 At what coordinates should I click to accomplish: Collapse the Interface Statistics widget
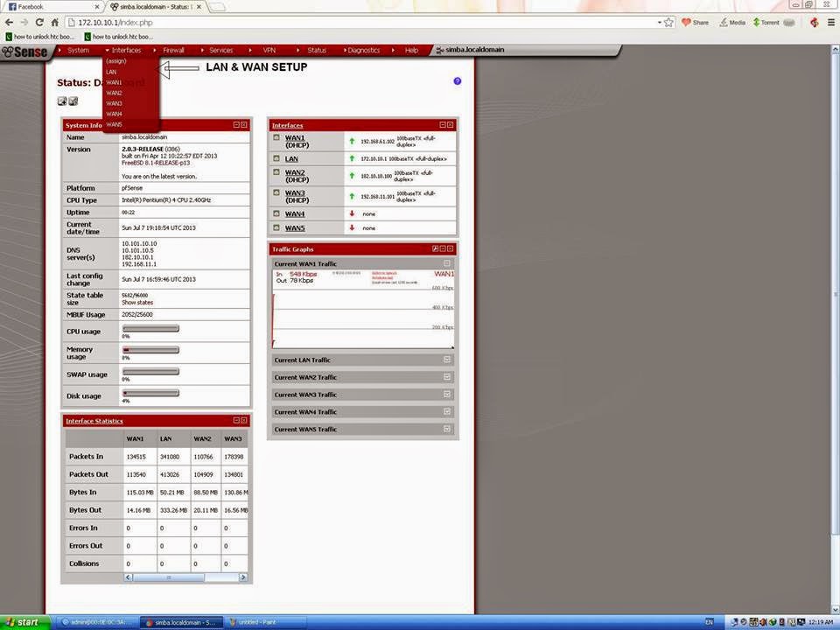point(235,420)
